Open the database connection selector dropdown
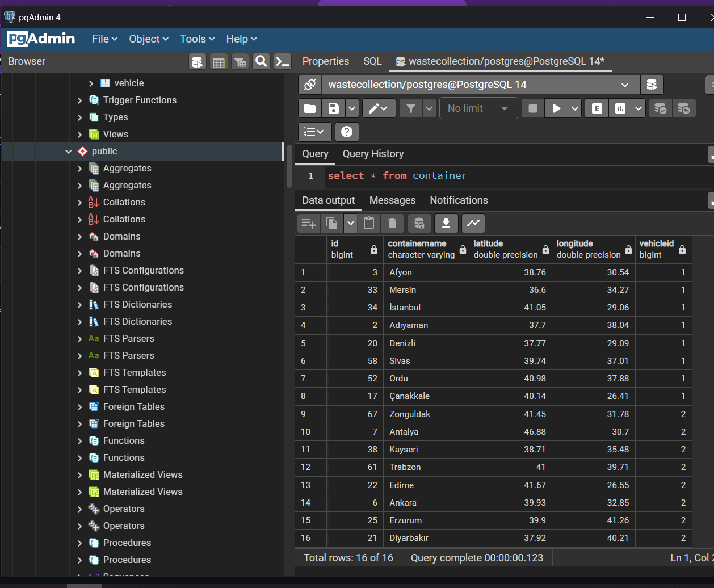 tap(480, 85)
